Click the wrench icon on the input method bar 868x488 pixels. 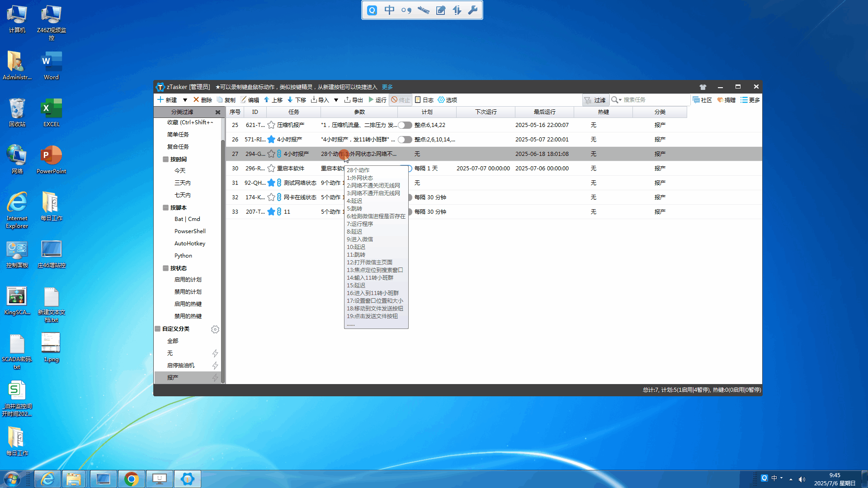tap(473, 10)
